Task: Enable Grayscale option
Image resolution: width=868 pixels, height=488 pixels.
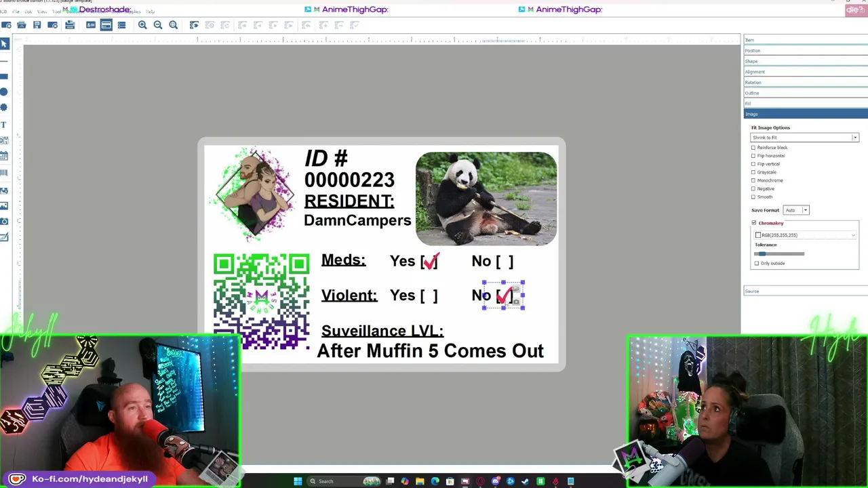Action: 753,172
